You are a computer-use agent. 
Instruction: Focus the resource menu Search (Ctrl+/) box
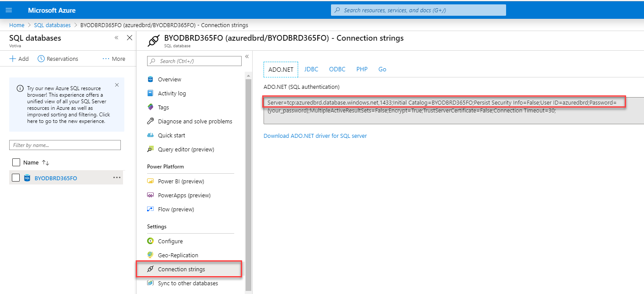pyautogui.click(x=194, y=61)
